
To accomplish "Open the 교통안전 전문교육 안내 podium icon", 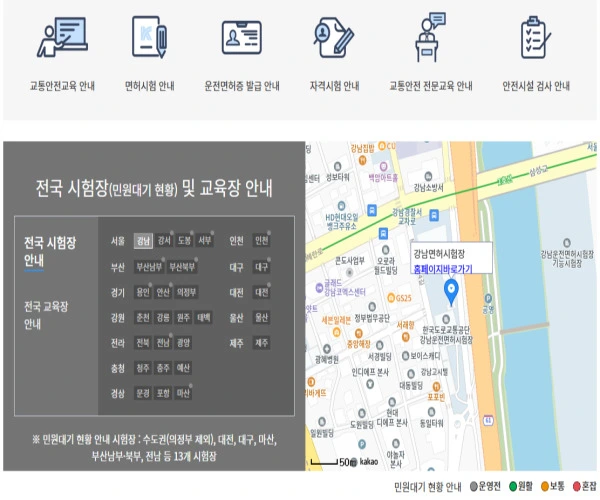I will [x=430, y=37].
